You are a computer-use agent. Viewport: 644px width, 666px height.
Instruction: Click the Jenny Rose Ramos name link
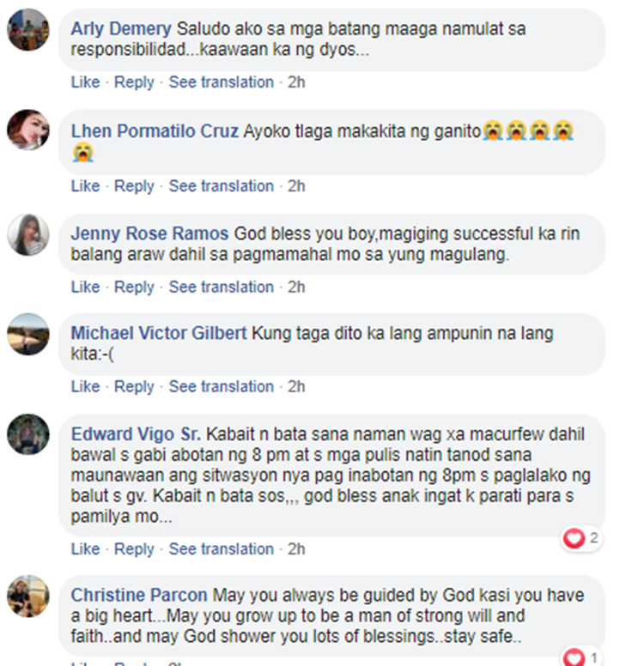click(x=149, y=233)
